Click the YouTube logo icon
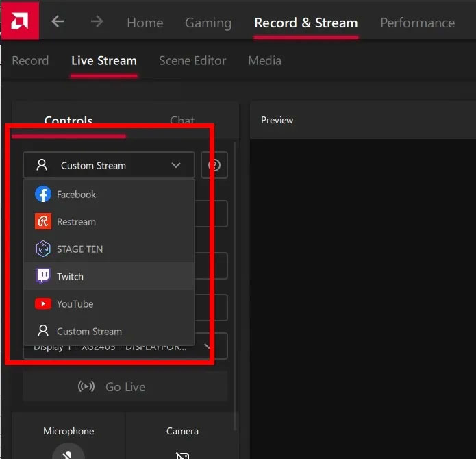476x459 pixels. 43,303
